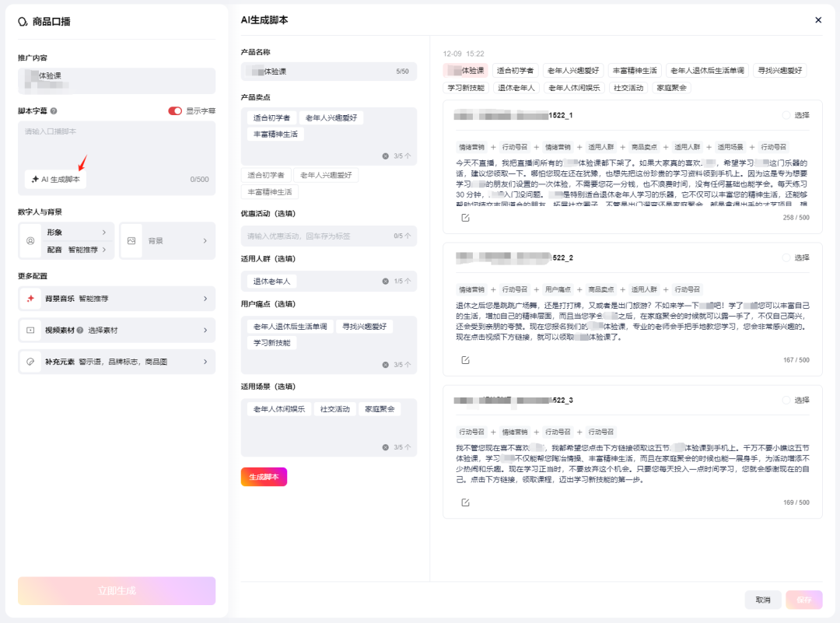Click the 生成脚本 button
The width and height of the screenshot is (840, 623).
tap(264, 477)
